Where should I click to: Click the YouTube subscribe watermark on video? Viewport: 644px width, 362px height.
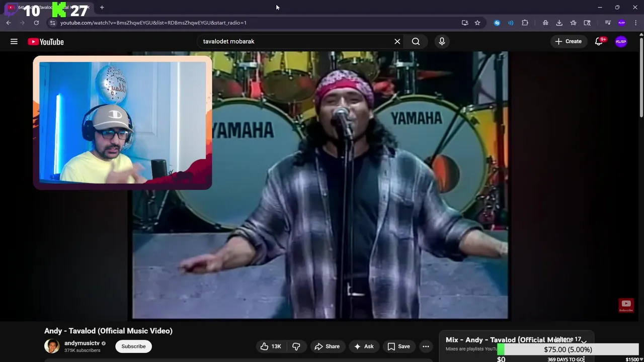[x=626, y=305]
